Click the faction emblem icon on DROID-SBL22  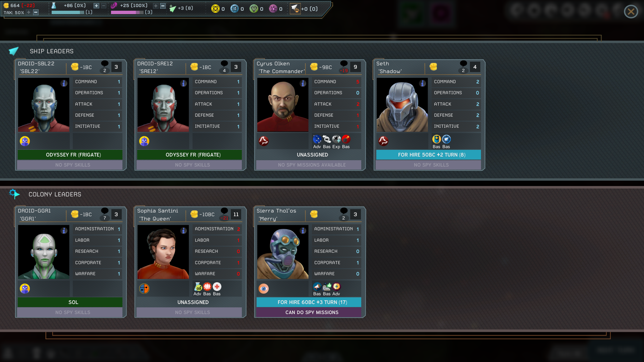point(25,141)
